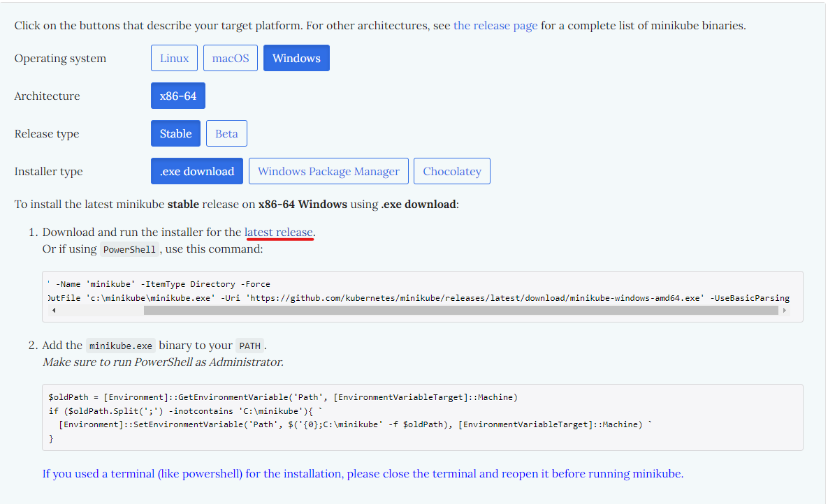Select x86-64 architecture
This screenshot has width=828, height=504.
click(178, 96)
